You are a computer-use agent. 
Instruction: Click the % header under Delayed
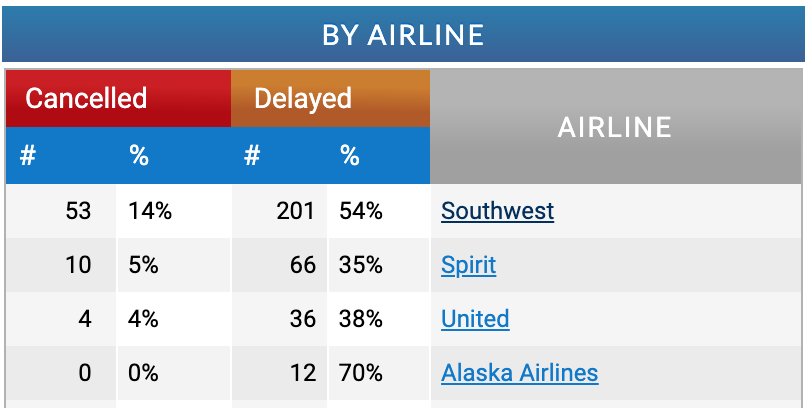(x=349, y=155)
